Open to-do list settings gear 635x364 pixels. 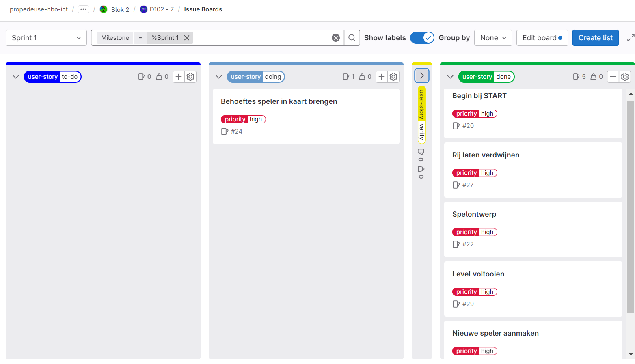[190, 77]
